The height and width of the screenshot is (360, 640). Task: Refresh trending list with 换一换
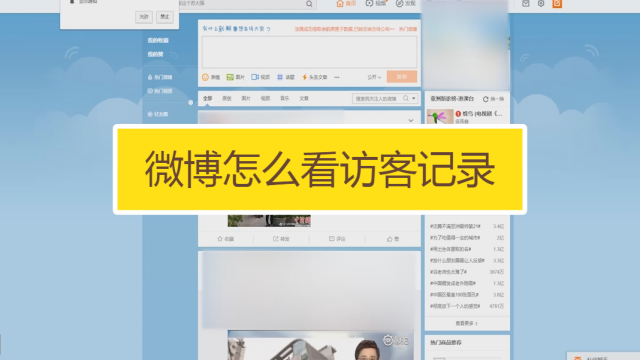[493, 99]
